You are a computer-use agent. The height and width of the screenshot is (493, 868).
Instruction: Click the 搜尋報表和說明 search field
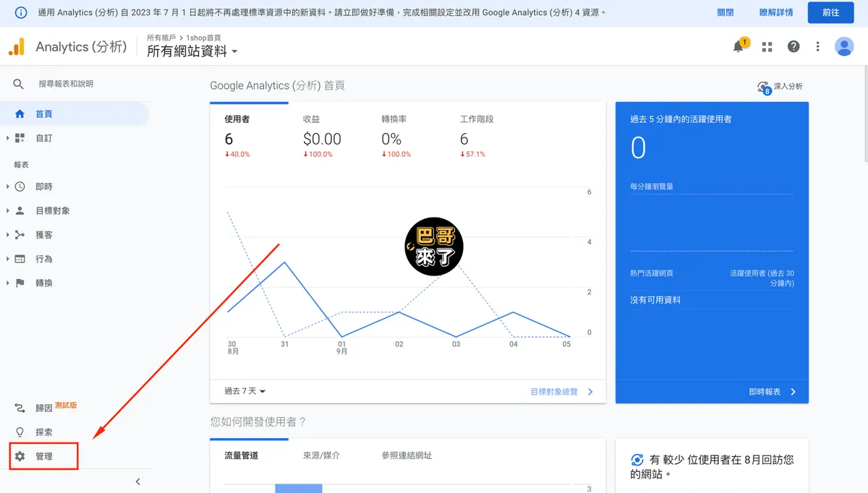66,84
